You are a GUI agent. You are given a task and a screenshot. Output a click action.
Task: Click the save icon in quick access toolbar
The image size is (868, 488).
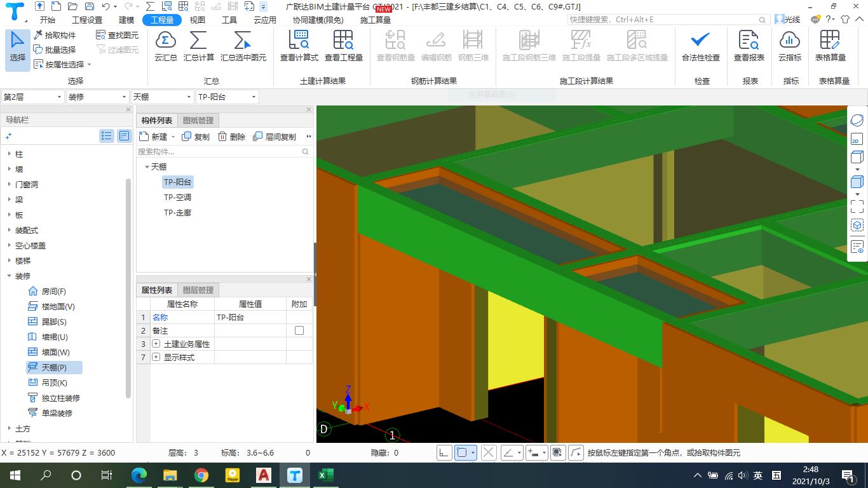tap(89, 6)
